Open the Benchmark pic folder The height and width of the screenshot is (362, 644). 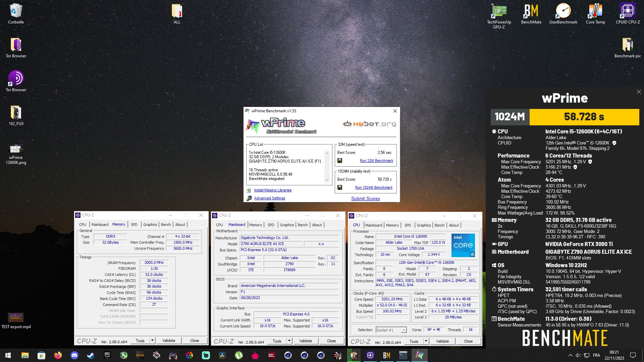(x=628, y=48)
